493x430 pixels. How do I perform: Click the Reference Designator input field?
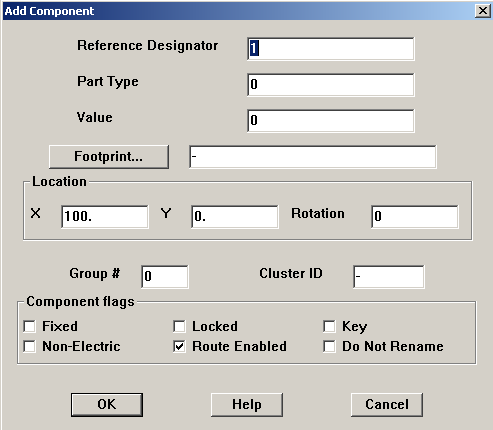pos(331,49)
